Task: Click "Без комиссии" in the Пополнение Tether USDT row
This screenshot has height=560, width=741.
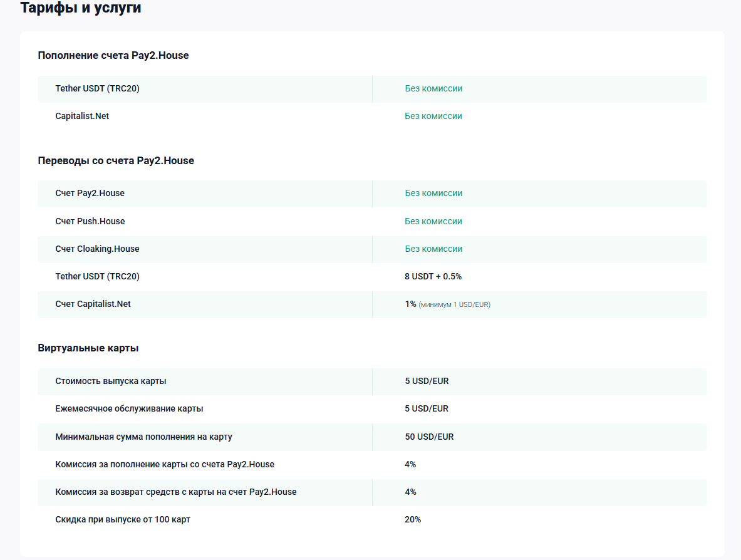Action: [433, 88]
